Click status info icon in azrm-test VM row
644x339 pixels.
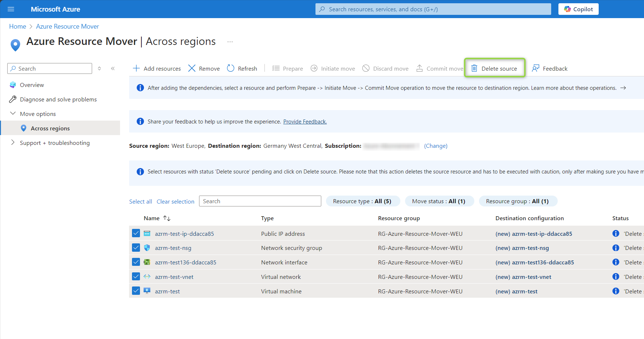[616, 291]
